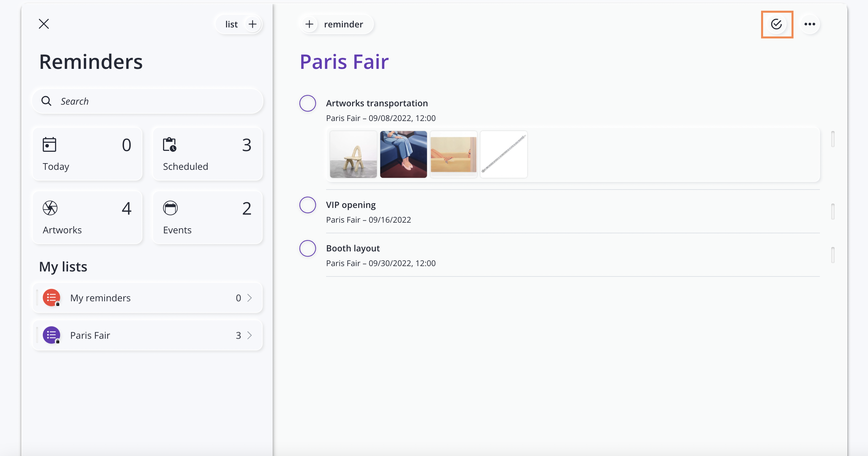Screen dimensions: 868x456
Task: Expand Paris Fair list with chevron
Action: coord(250,335)
